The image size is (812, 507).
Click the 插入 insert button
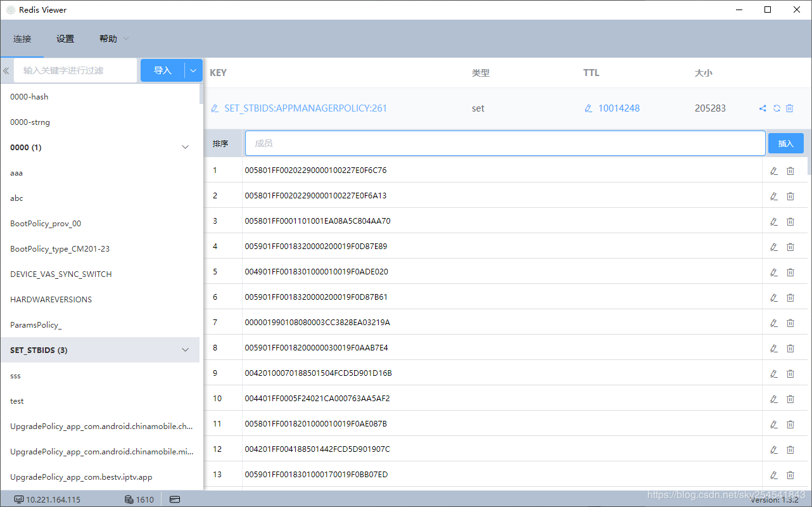click(x=786, y=143)
